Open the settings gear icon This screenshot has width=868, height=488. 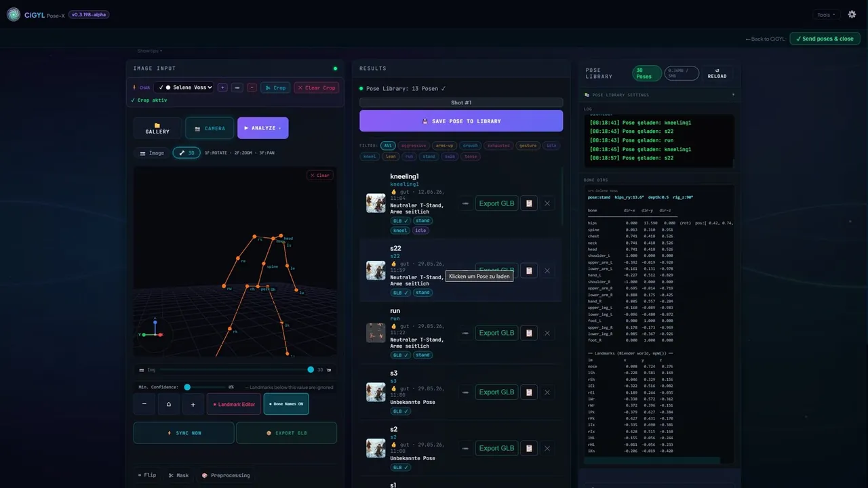coord(852,14)
